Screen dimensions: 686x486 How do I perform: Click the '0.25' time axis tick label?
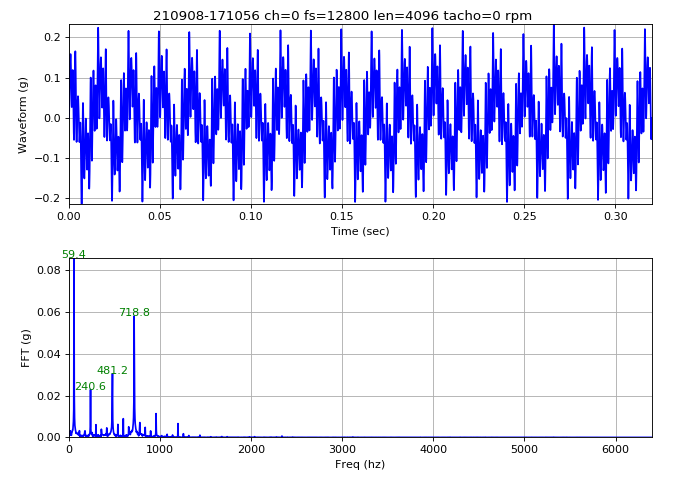click(x=525, y=216)
